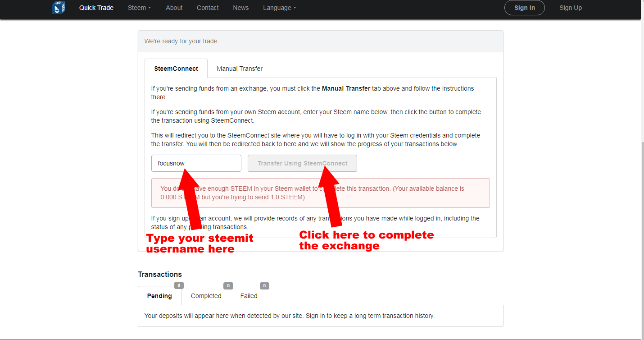Click the "Your deposits will appear here" message
This screenshot has height=340, width=644.
[289, 316]
